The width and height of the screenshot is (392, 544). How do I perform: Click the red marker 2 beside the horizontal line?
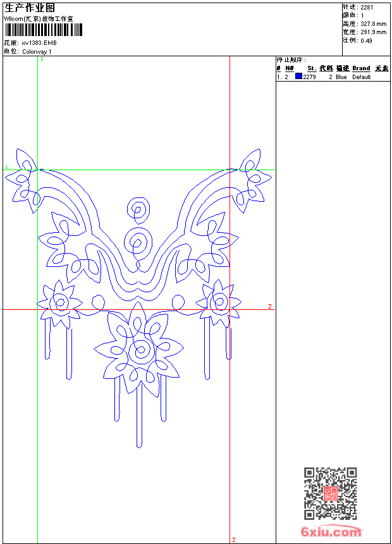[270, 306]
